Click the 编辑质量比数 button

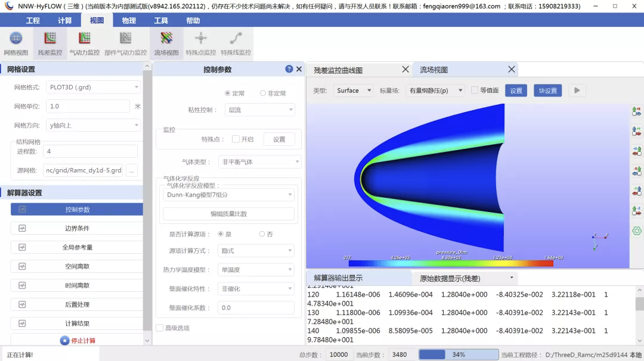pos(228,214)
